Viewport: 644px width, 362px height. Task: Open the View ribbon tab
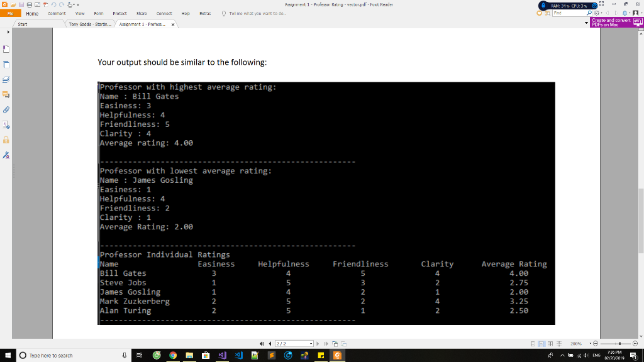point(80,14)
